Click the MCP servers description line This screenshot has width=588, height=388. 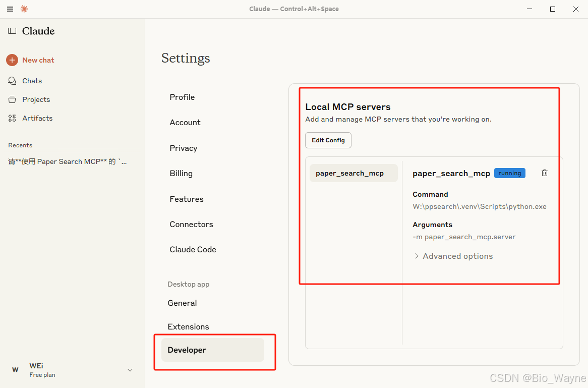tap(398, 120)
